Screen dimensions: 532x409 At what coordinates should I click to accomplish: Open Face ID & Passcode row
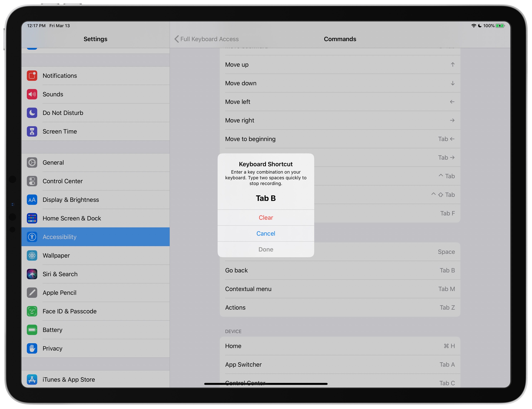point(96,311)
